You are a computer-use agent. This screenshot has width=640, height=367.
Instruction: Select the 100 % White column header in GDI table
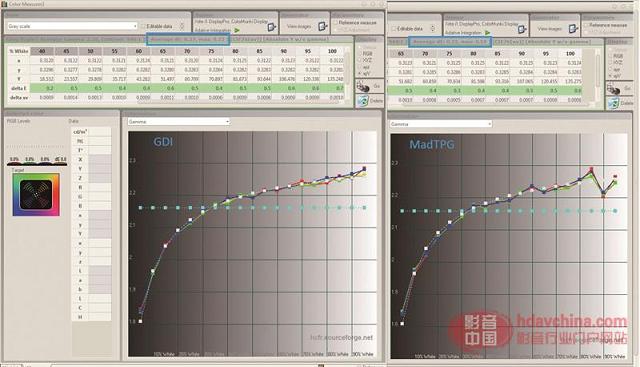(x=332, y=51)
